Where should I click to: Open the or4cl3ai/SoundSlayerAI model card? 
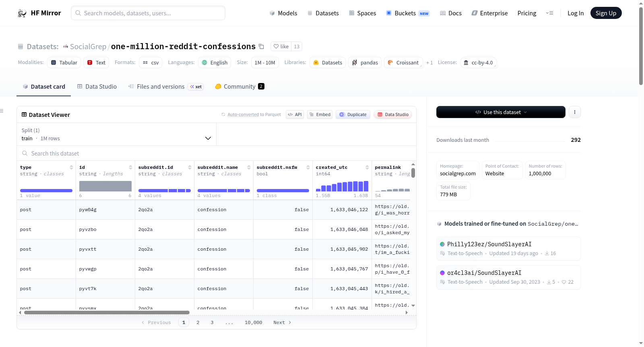[508, 277]
